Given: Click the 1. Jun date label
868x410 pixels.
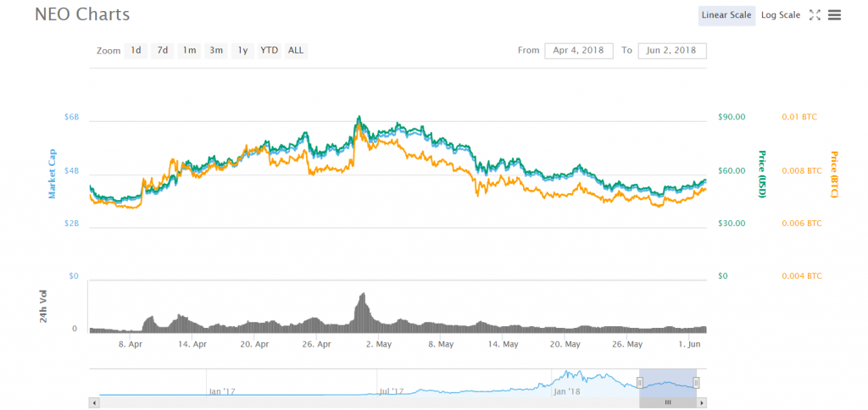Looking at the screenshot, I should [687, 344].
